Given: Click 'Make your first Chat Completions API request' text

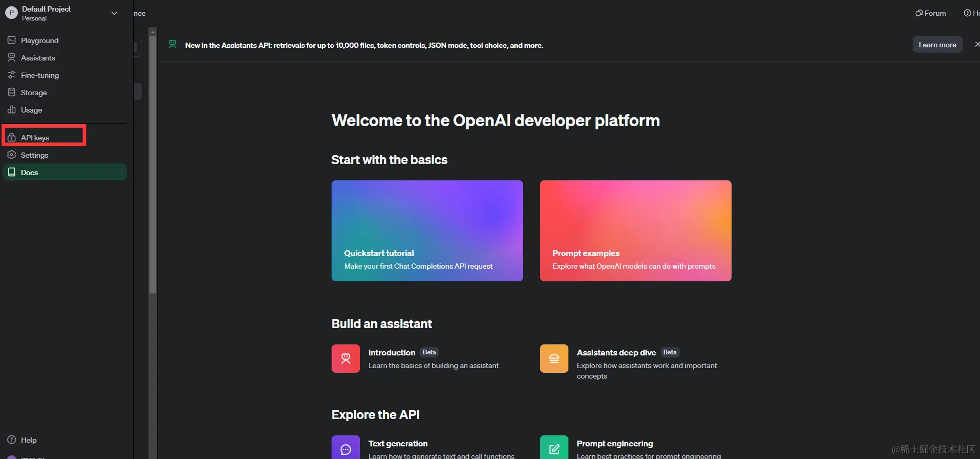Looking at the screenshot, I should (x=418, y=266).
